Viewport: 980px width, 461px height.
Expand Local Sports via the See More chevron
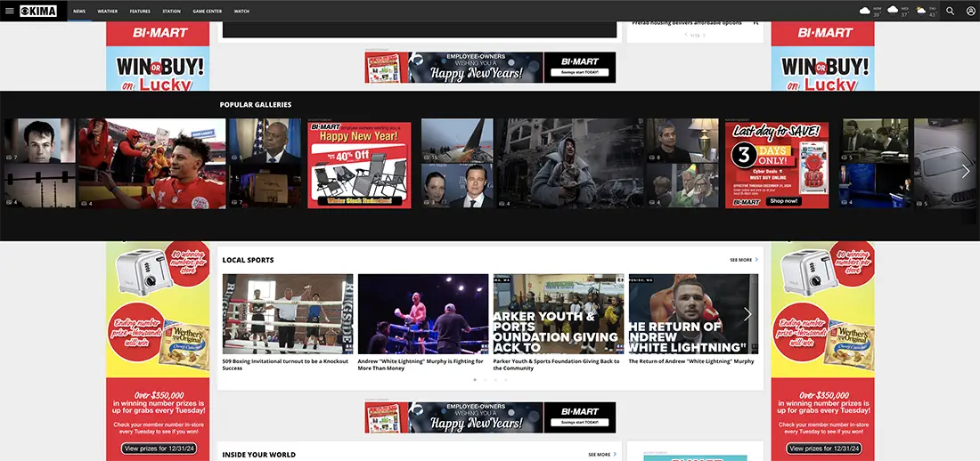pyautogui.click(x=756, y=260)
